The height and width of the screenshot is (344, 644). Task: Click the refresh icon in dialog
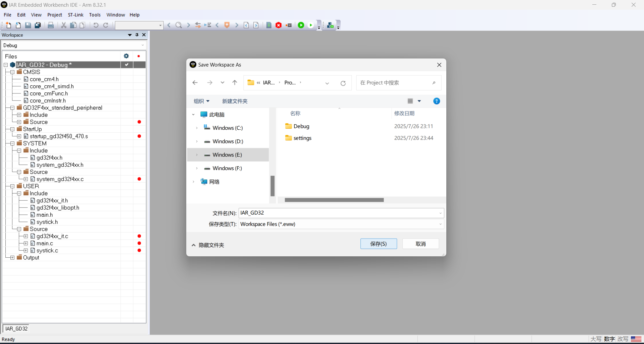pyautogui.click(x=343, y=83)
